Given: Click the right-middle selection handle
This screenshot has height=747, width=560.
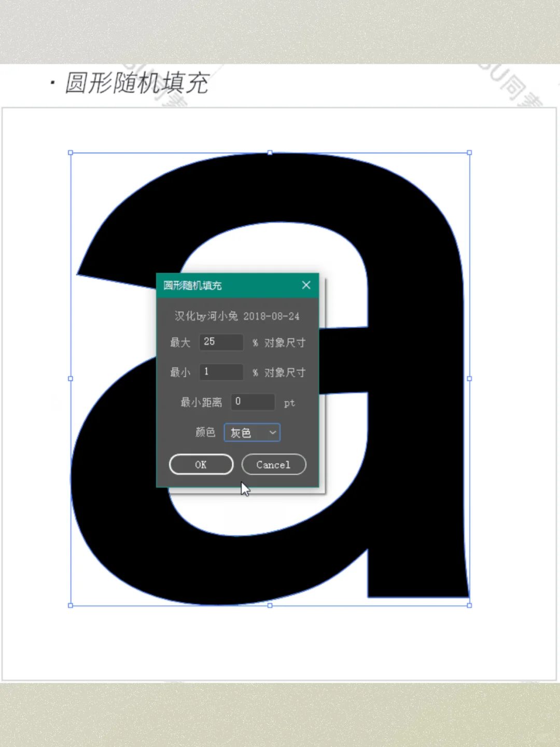Looking at the screenshot, I should point(469,379).
